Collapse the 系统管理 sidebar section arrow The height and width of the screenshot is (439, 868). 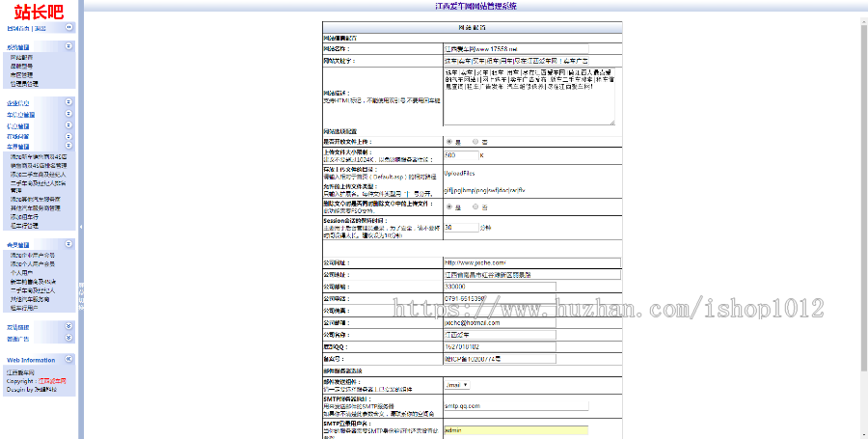(68, 45)
